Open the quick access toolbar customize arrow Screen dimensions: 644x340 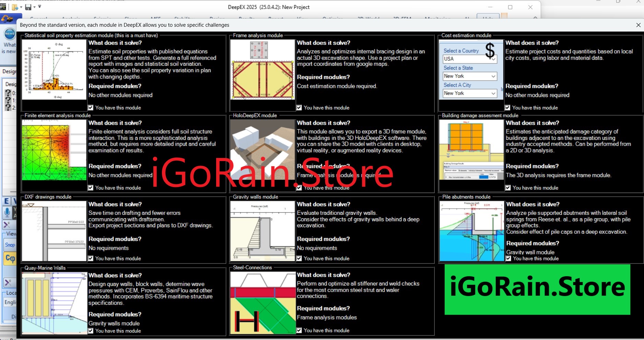pyautogui.click(x=39, y=7)
